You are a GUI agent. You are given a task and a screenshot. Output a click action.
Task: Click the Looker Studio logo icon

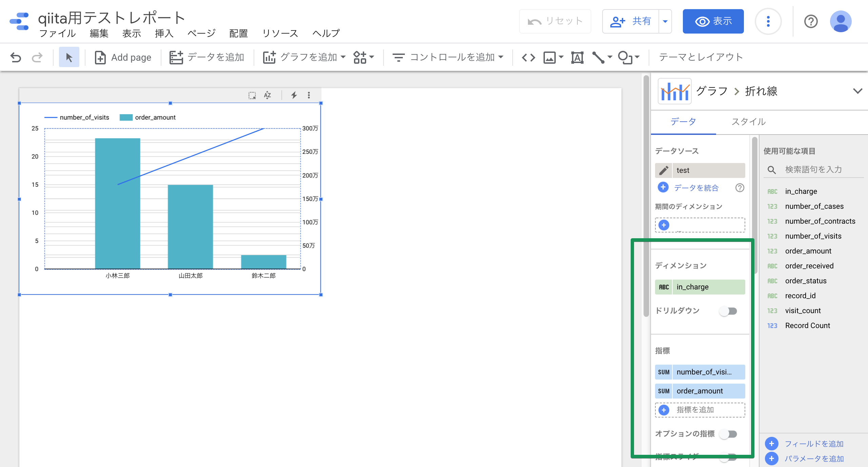[19, 21]
